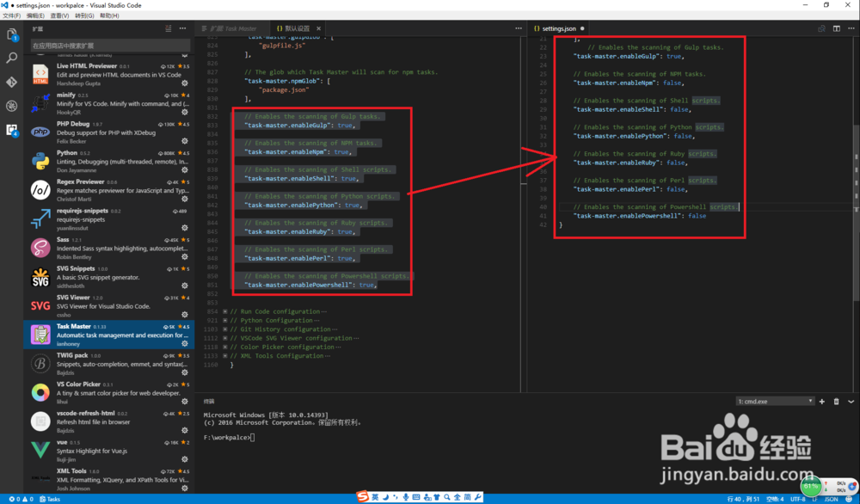Click the extension marketplace search box
This screenshot has height=504, width=860.
(111, 46)
